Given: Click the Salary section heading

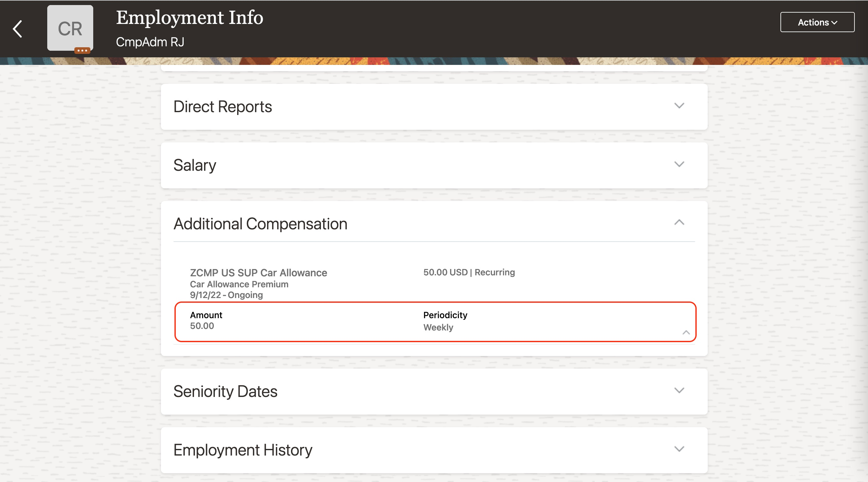Looking at the screenshot, I should [x=195, y=165].
